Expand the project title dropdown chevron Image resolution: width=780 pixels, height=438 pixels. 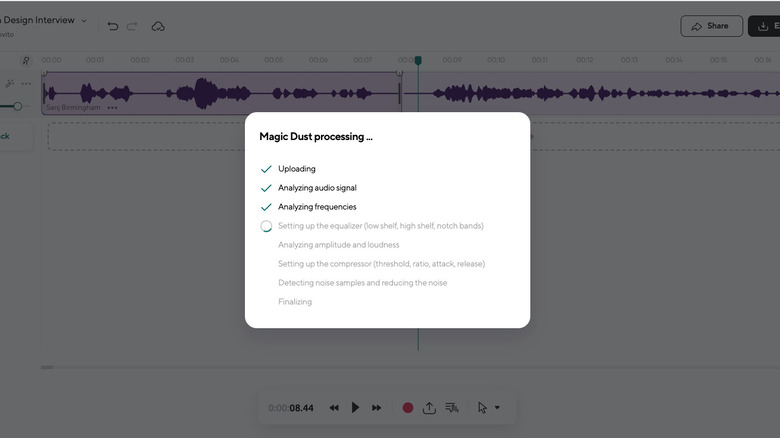84,20
